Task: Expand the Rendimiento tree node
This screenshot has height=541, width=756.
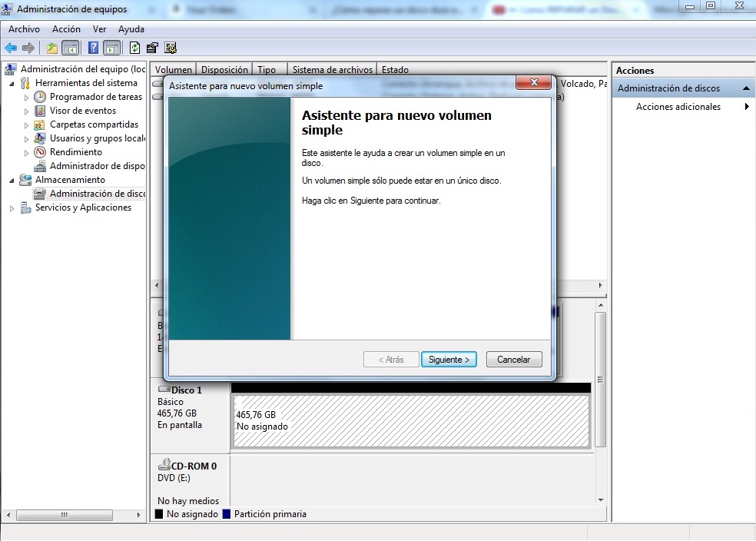Action: point(27,153)
